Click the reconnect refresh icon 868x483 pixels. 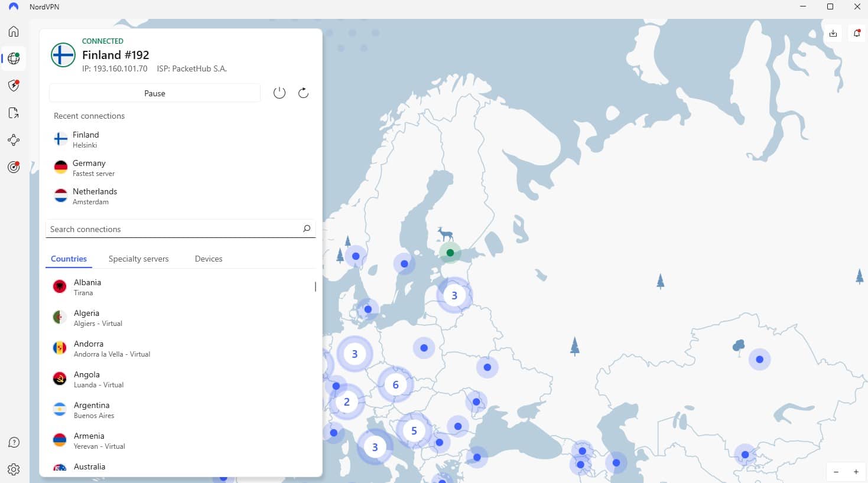[303, 93]
